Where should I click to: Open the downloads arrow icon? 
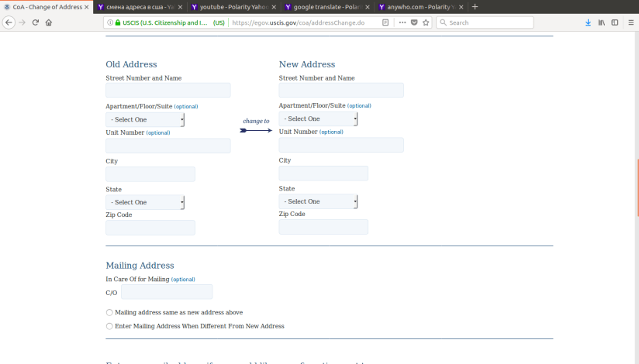(x=588, y=22)
